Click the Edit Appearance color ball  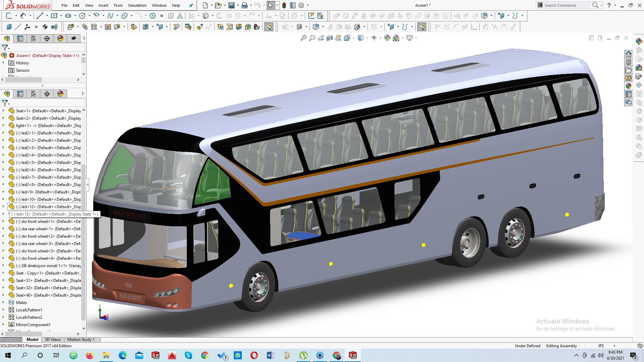click(387, 38)
